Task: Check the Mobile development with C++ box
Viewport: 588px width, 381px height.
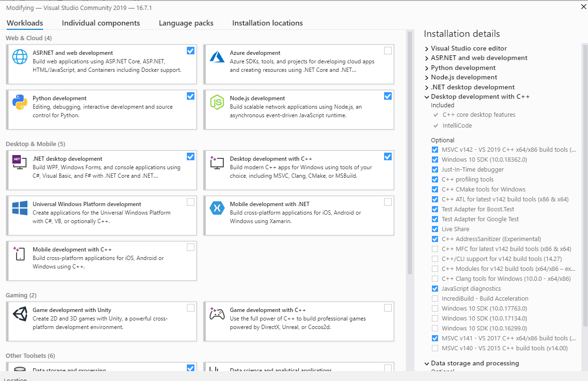Action: pyautogui.click(x=191, y=247)
